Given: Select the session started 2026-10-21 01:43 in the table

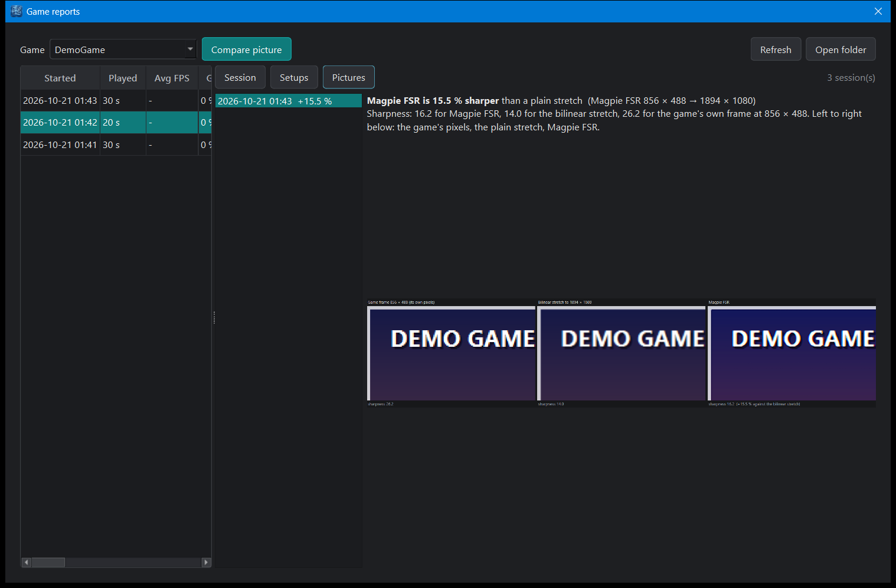Looking at the screenshot, I should [116, 101].
